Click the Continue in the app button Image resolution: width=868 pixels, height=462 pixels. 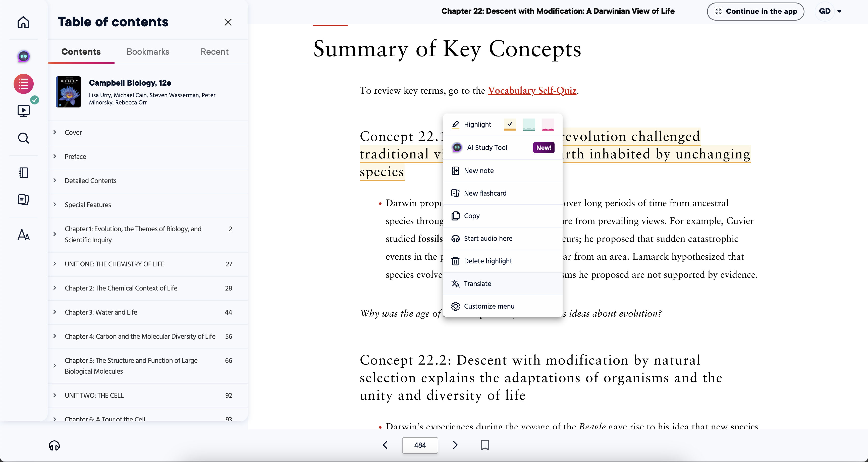[x=755, y=11]
